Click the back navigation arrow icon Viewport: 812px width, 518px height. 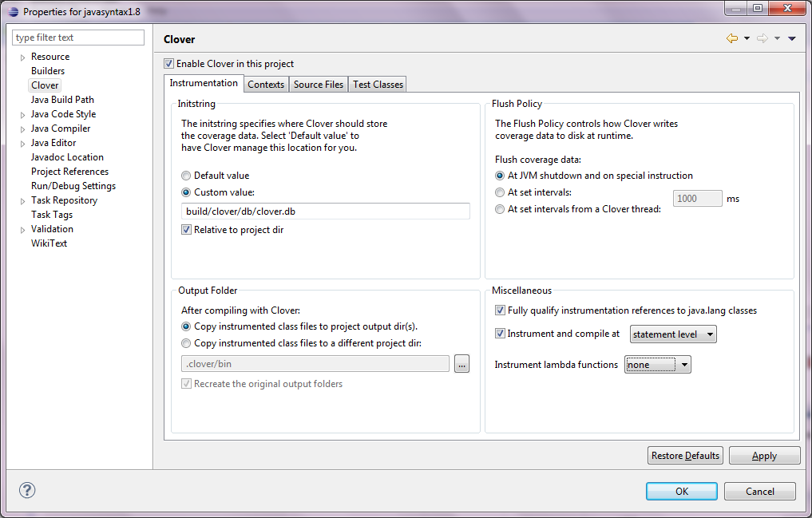(731, 38)
